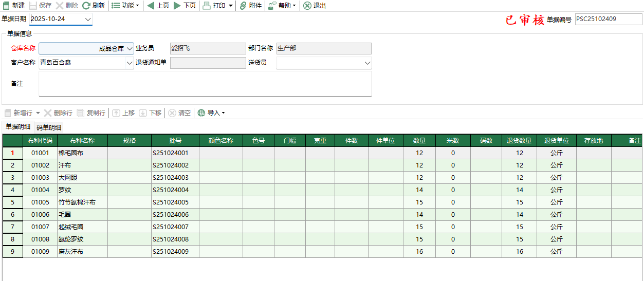Open the 仓库名称 warehouse dropdown
Viewport: 644px width, 281px height.
click(130, 49)
